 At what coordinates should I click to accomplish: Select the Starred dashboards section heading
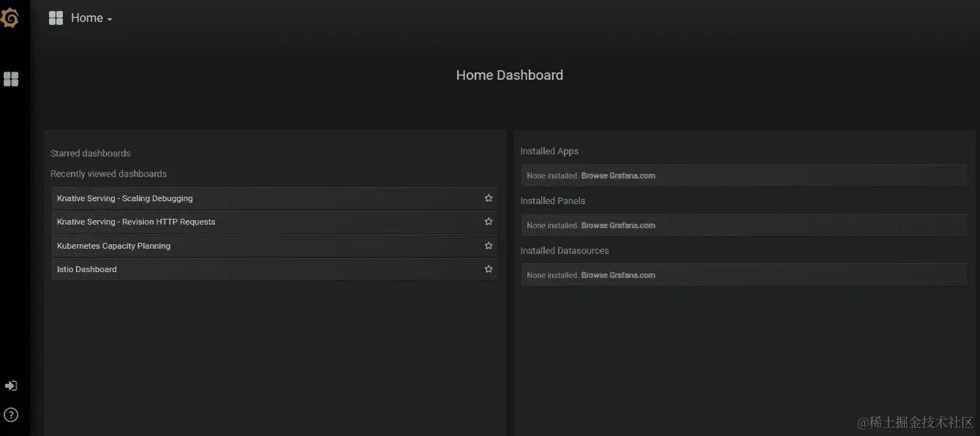coord(90,153)
